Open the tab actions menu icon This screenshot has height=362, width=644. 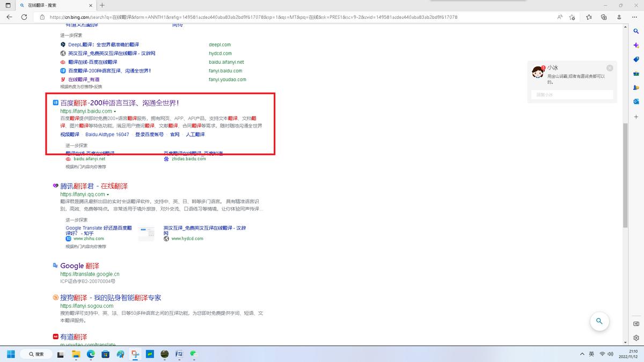coord(8,5)
